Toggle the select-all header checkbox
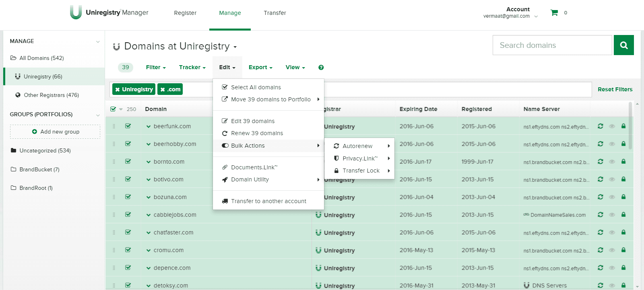This screenshot has width=644, height=290. pyautogui.click(x=113, y=109)
